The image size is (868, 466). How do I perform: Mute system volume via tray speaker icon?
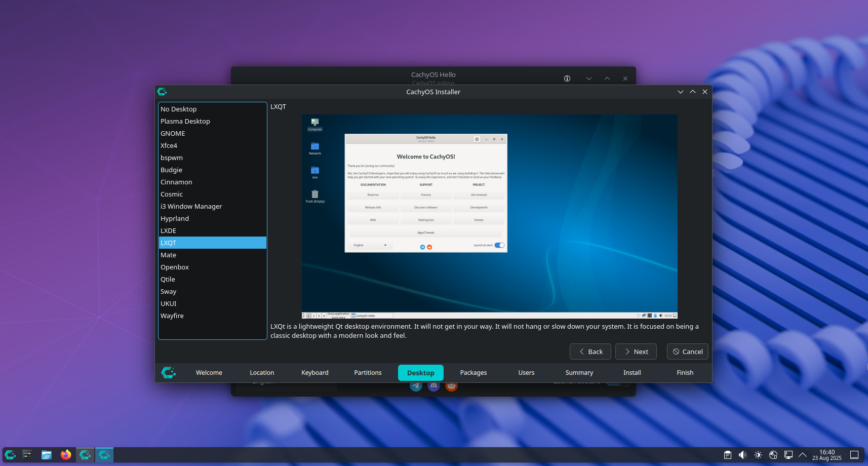(743, 455)
